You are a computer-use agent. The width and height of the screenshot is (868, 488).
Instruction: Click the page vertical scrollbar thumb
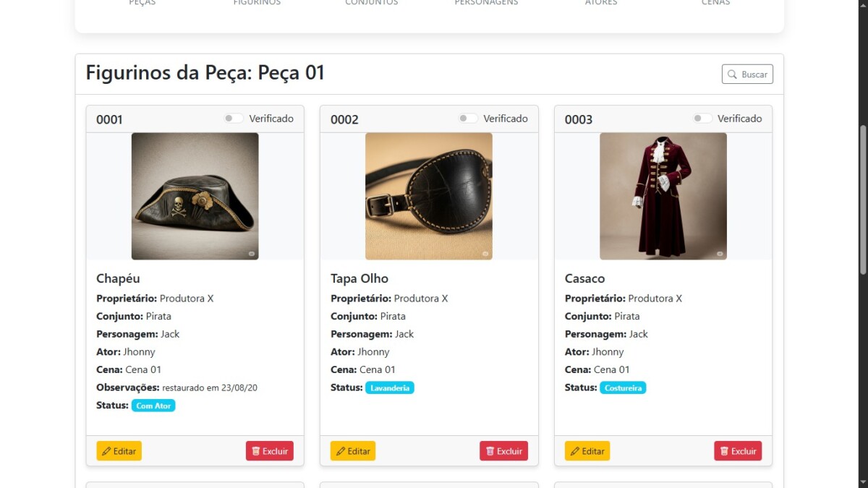point(862,199)
